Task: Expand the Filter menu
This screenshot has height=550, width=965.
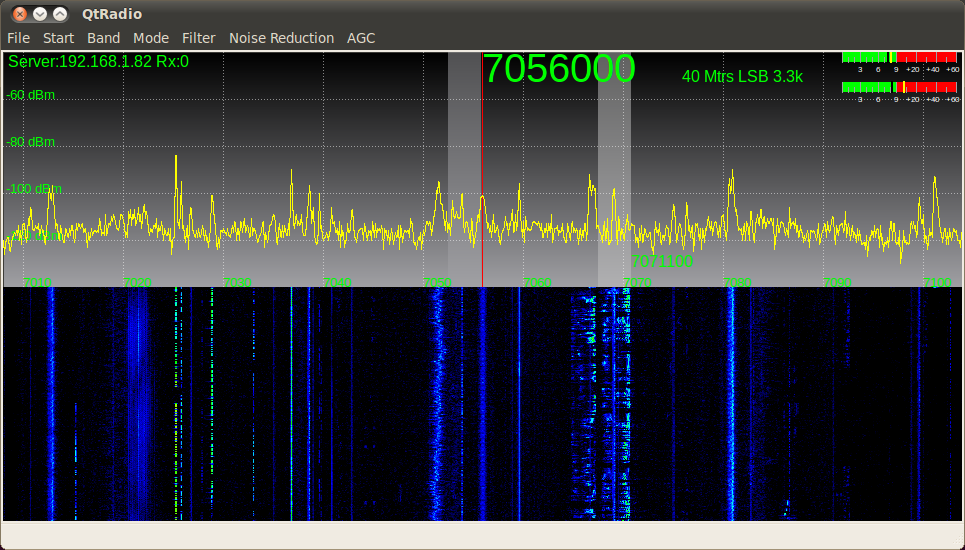Action: (198, 38)
